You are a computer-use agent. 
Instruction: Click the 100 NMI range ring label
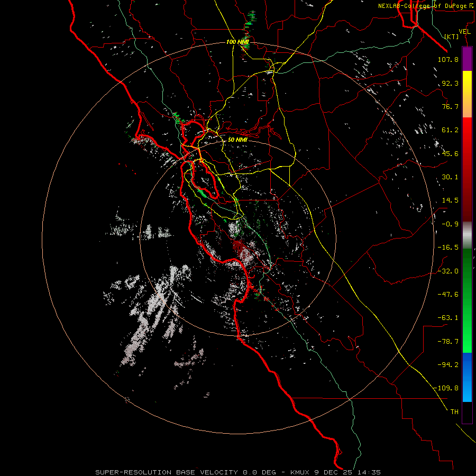pyautogui.click(x=237, y=42)
